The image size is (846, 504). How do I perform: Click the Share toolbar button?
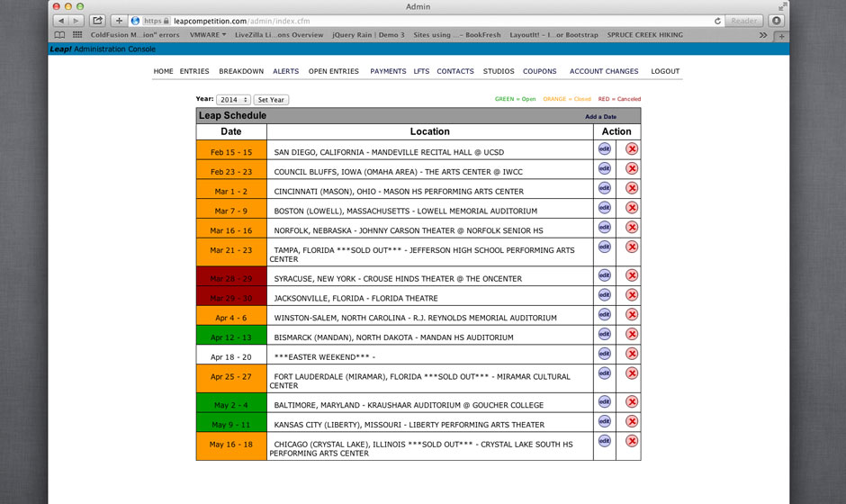97,21
